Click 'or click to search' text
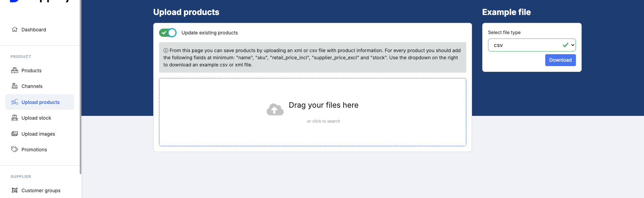The height and width of the screenshot is (198, 644). [324, 121]
